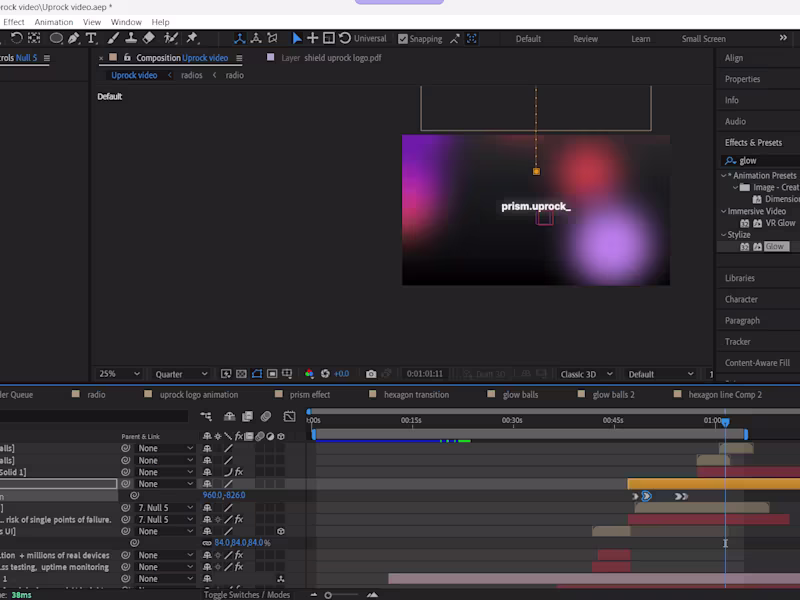Open the Window menu
This screenshot has height=600, width=800.
click(126, 22)
